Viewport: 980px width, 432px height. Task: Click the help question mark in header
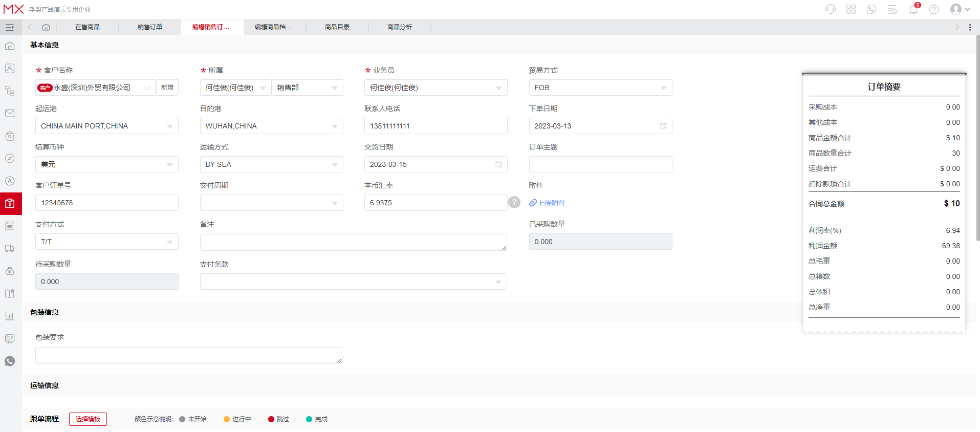pyautogui.click(x=934, y=9)
